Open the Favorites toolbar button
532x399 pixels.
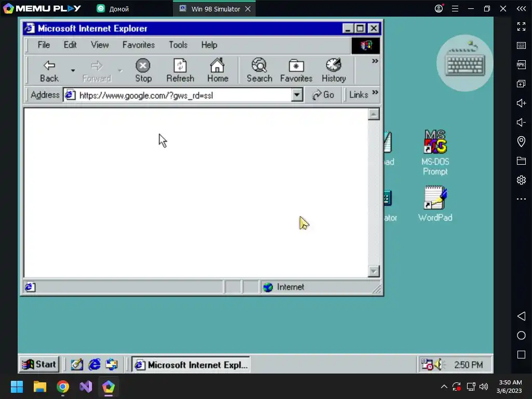[296, 71]
